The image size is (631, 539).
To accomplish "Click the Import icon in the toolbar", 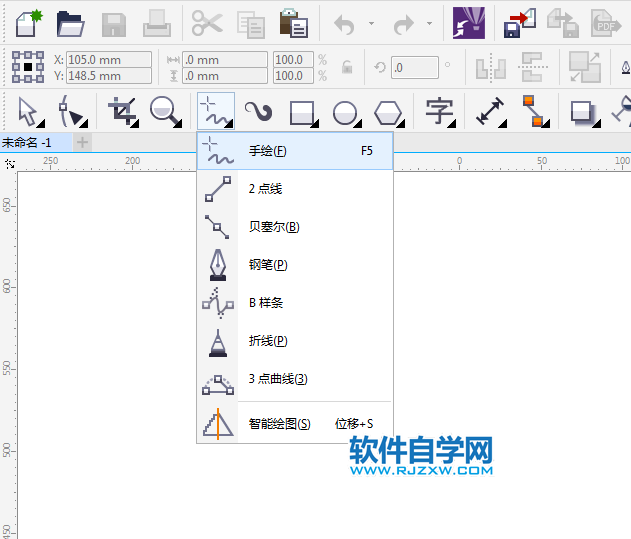I will [x=519, y=23].
